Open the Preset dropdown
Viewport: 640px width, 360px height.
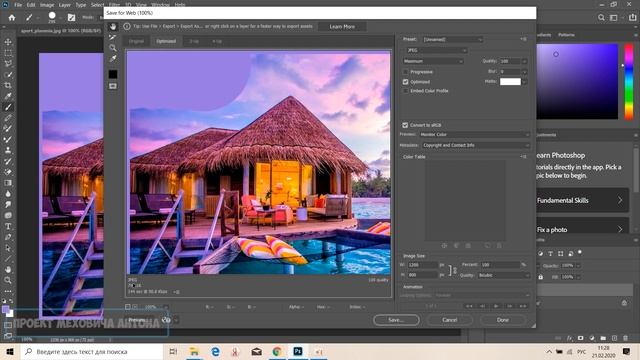(x=453, y=40)
